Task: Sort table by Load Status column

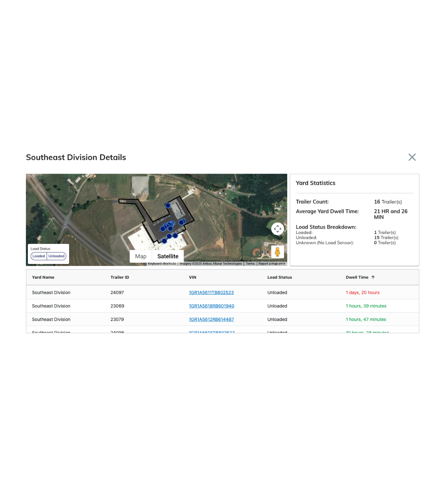Action: tap(280, 278)
